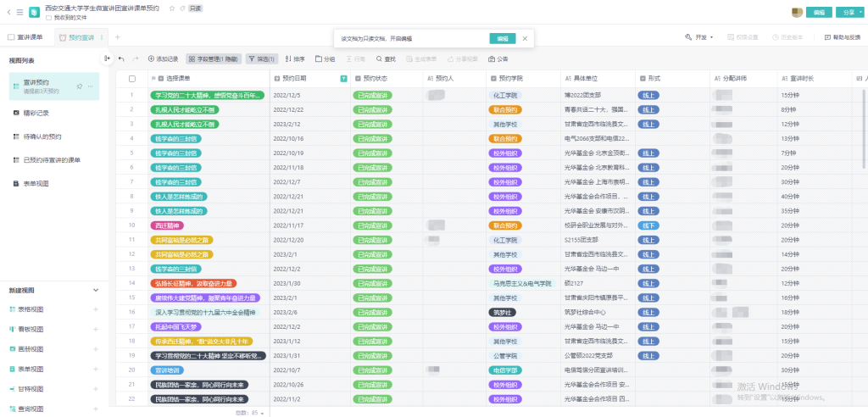Click the orange 弘扬长征精神 tag in row 14
The image size is (868, 417).
tap(193, 284)
